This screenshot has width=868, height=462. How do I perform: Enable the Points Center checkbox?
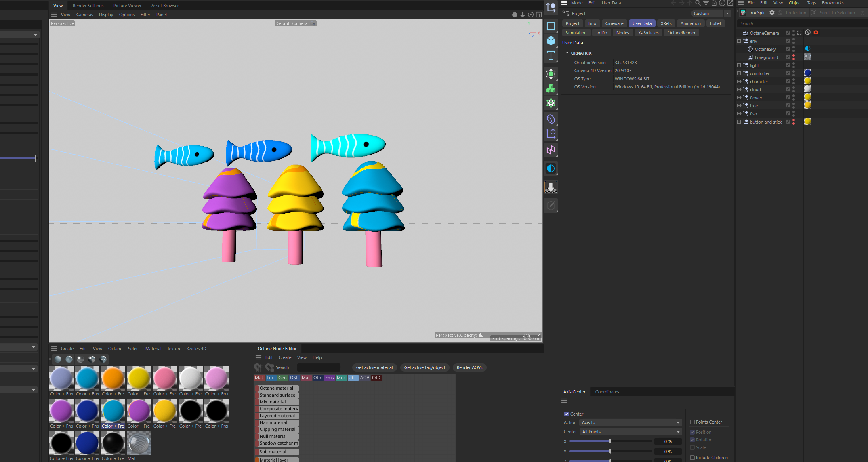click(x=692, y=422)
